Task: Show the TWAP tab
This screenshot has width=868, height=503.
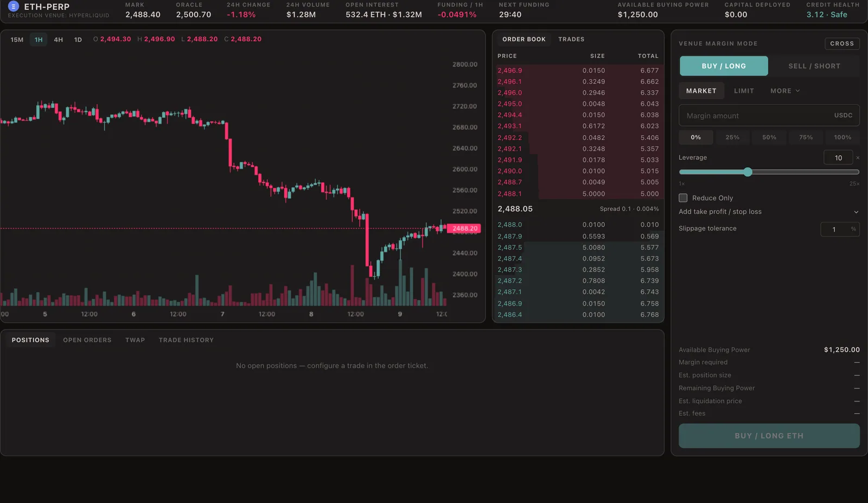Action: [x=135, y=340]
